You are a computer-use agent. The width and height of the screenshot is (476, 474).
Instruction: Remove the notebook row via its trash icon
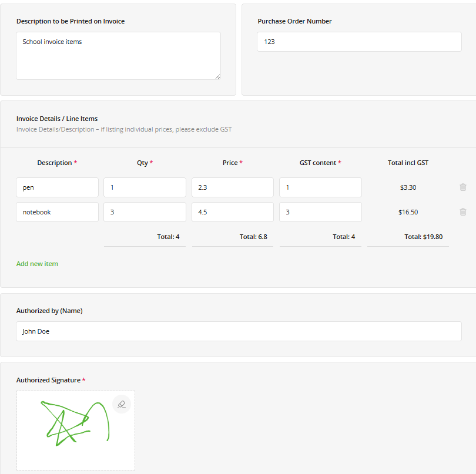click(x=463, y=211)
